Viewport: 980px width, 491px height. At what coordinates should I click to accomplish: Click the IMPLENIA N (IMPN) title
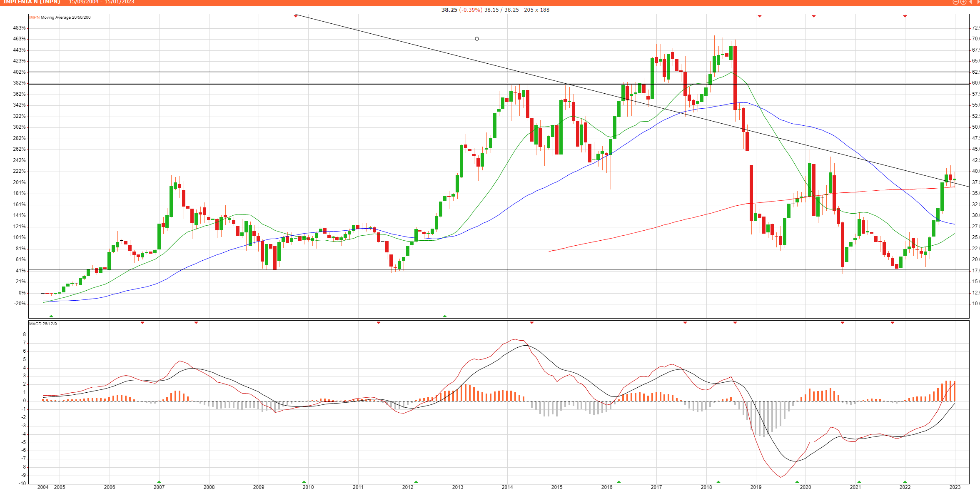tap(32, 2)
